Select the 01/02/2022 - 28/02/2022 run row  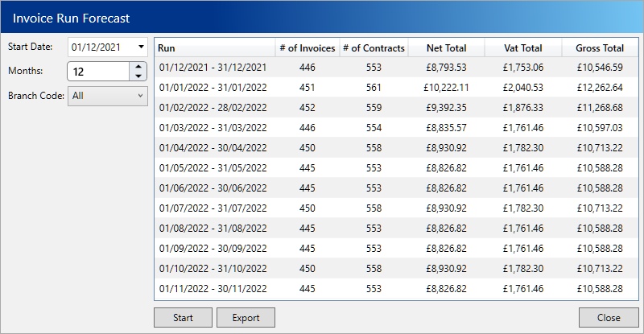tap(213, 108)
